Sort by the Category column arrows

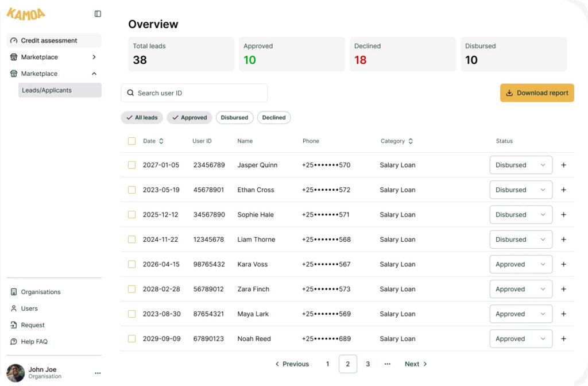pyautogui.click(x=411, y=141)
